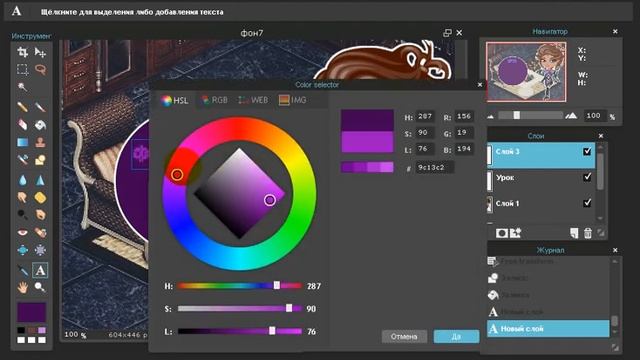Image resolution: width=640 pixels, height=360 pixels.
Task: Select the Move tool
Action: pyautogui.click(x=40, y=52)
